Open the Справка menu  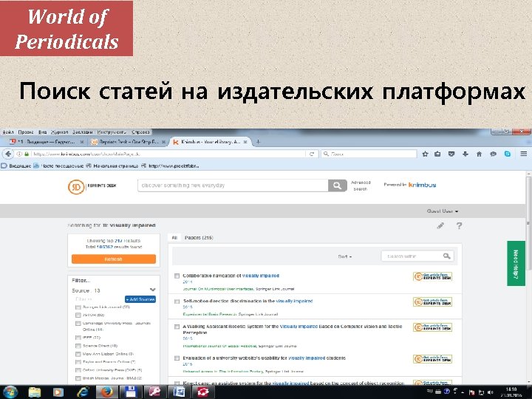point(140,132)
